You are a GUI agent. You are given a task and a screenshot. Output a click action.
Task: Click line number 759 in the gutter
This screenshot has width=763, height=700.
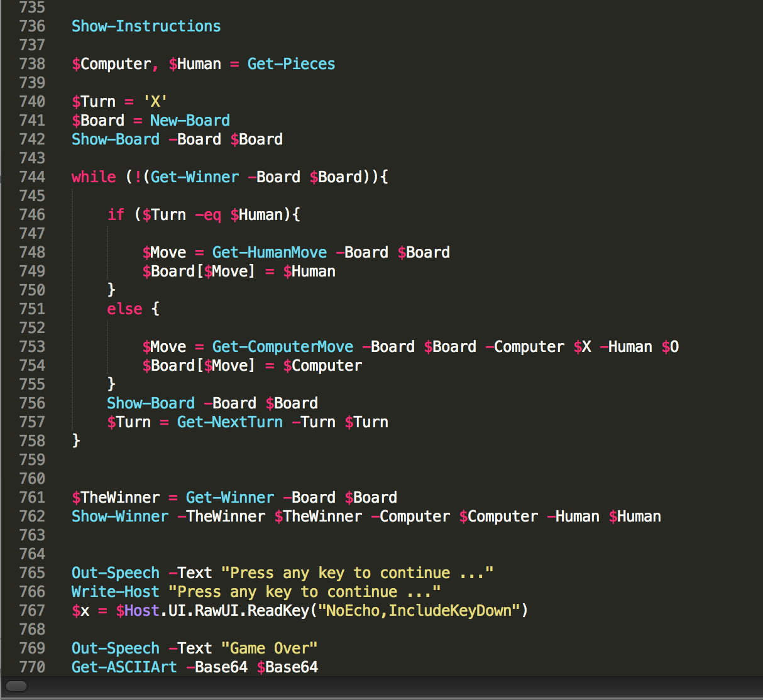click(x=32, y=460)
